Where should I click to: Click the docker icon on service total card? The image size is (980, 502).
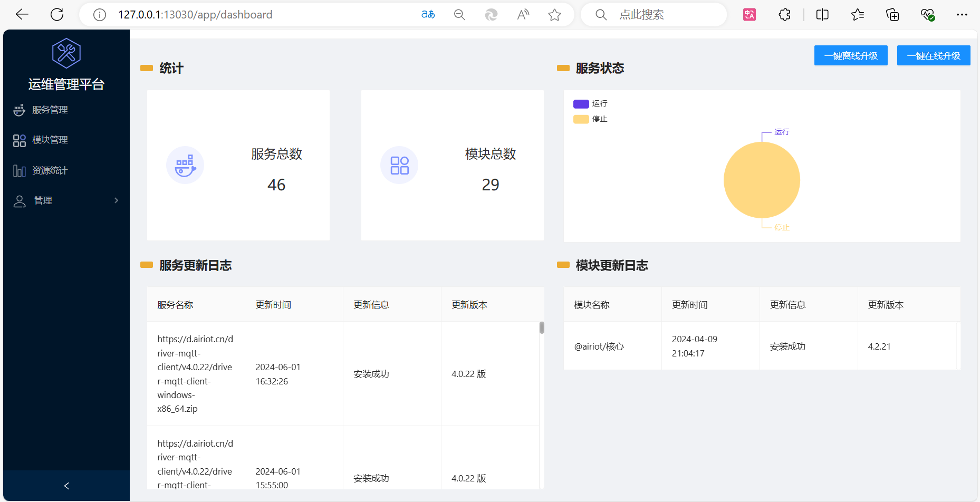pyautogui.click(x=185, y=165)
